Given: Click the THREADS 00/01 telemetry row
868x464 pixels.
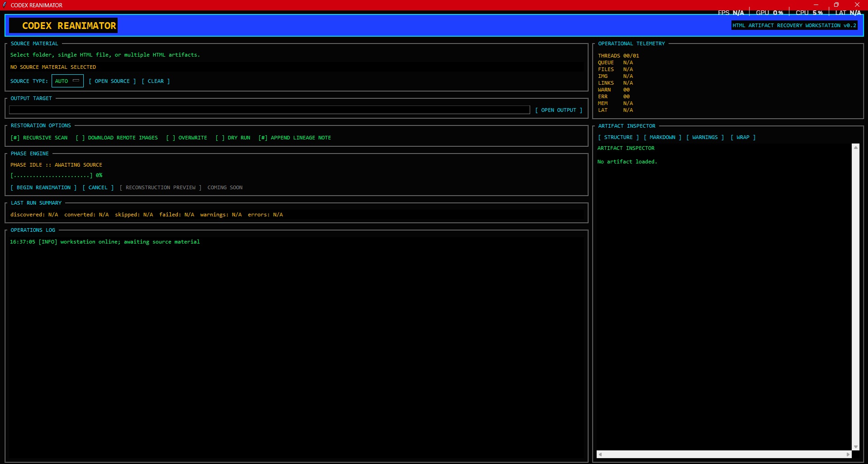Looking at the screenshot, I should click(x=618, y=56).
